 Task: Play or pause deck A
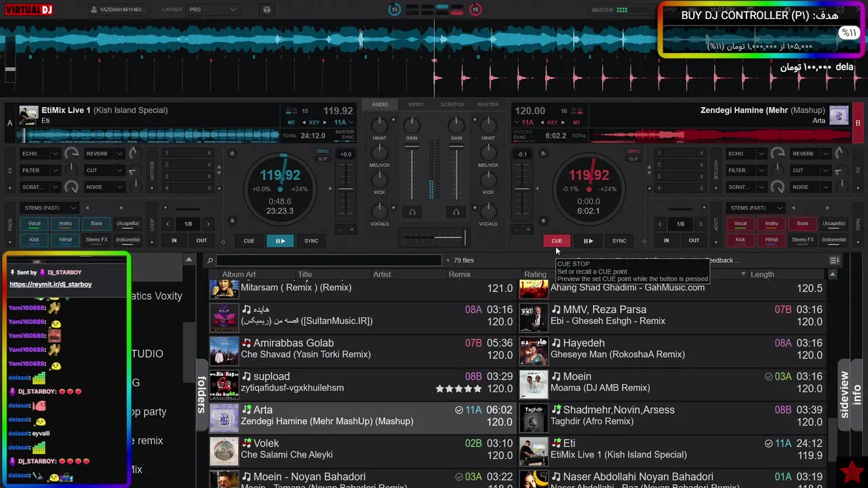[x=280, y=241]
